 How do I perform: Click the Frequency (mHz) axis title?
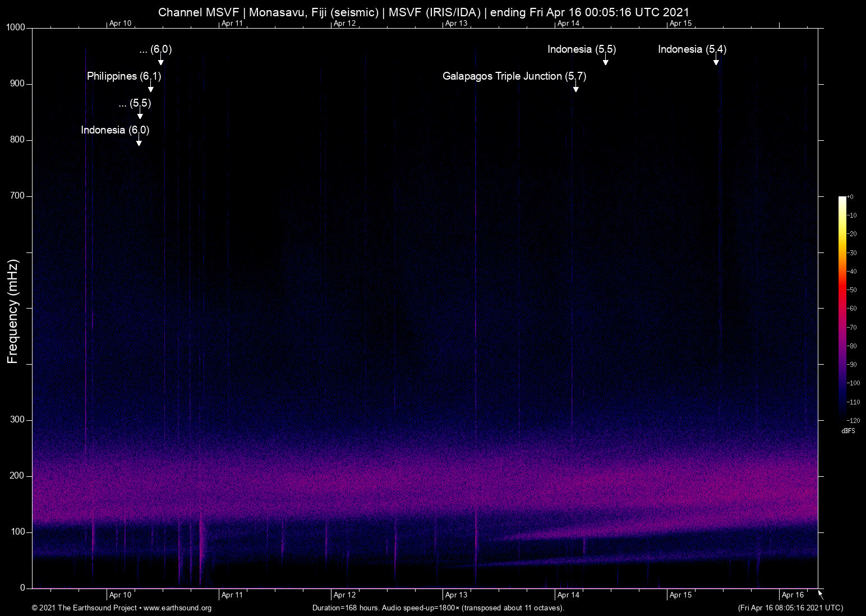click(13, 311)
